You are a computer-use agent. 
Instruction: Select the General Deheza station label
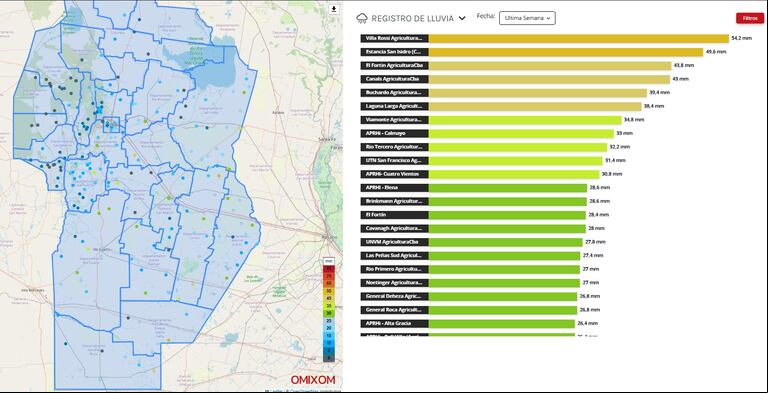click(x=395, y=296)
